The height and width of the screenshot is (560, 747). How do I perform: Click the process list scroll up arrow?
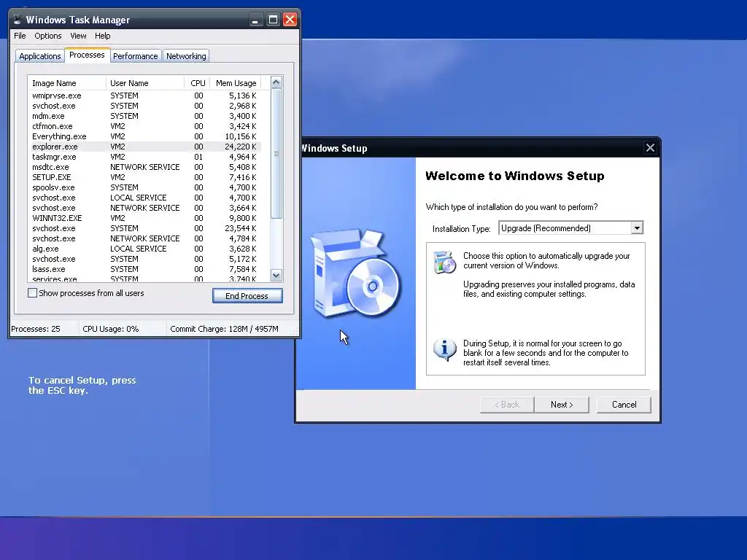click(x=276, y=82)
